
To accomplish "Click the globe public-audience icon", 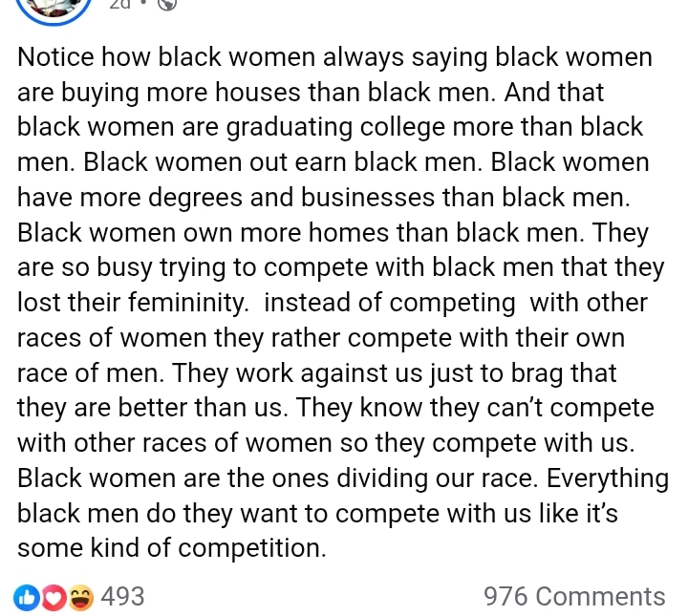I will tap(166, 4).
